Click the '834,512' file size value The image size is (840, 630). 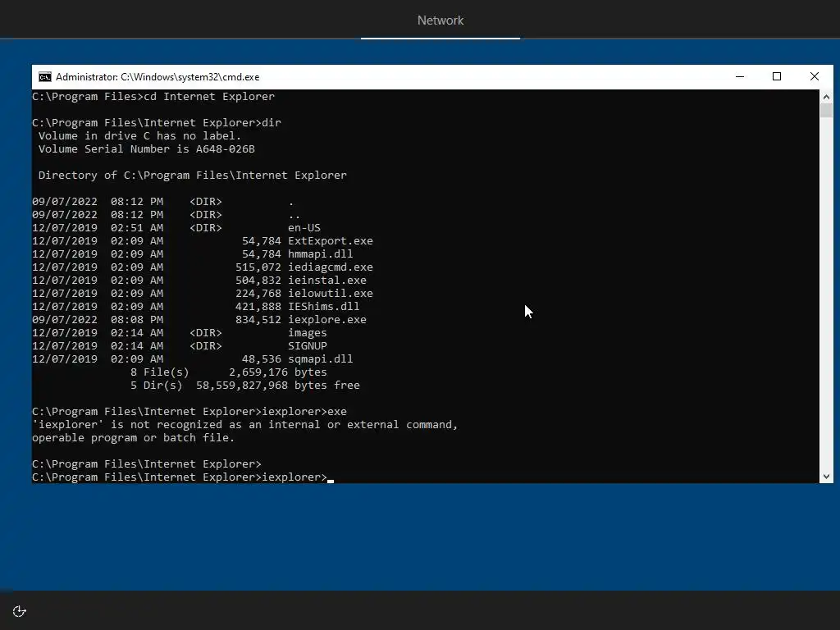point(258,320)
